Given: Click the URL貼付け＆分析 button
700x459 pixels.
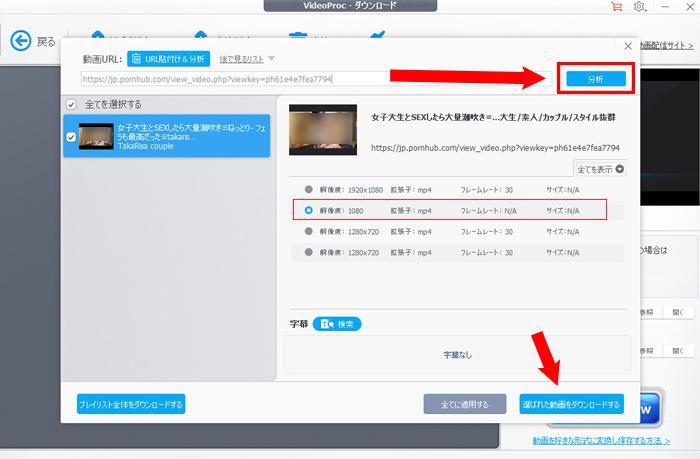Looking at the screenshot, I should (168, 59).
